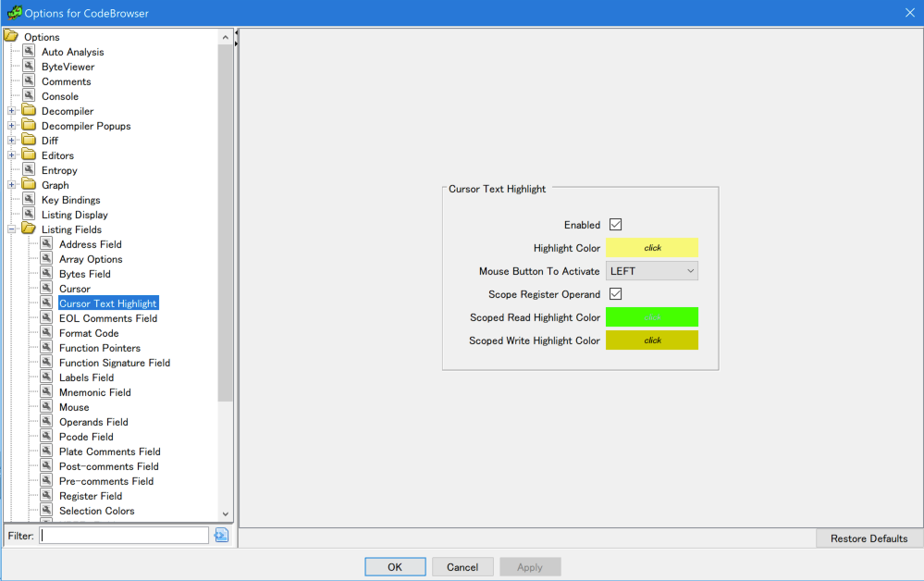Click the Cursor options icon
Image resolution: width=924 pixels, height=581 pixels.
(x=46, y=288)
